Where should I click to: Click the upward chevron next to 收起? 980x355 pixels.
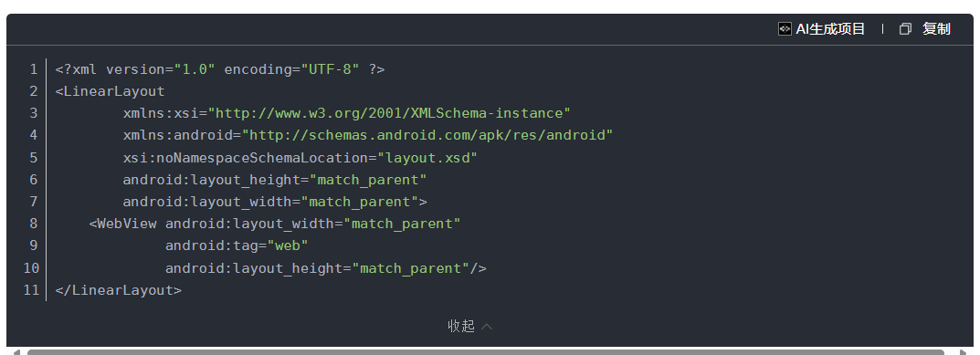click(487, 326)
